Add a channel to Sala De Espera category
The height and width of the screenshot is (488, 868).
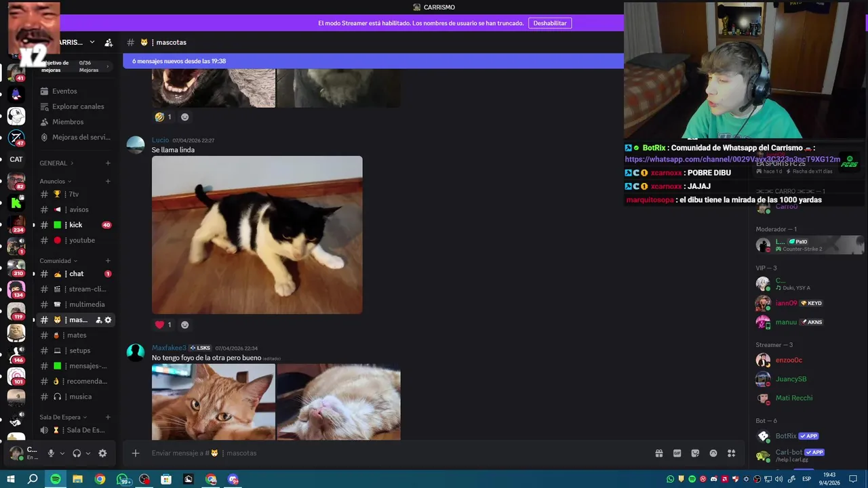point(108,418)
